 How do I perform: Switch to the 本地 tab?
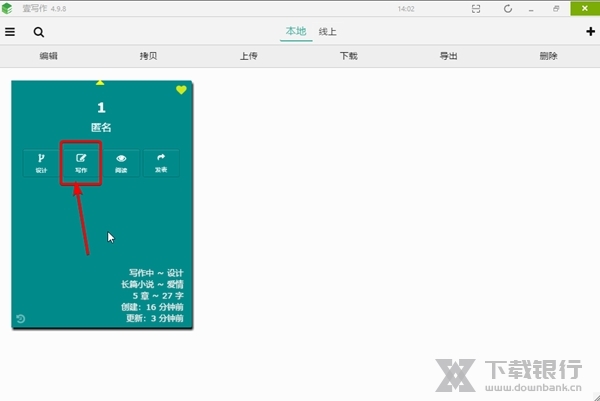296,32
